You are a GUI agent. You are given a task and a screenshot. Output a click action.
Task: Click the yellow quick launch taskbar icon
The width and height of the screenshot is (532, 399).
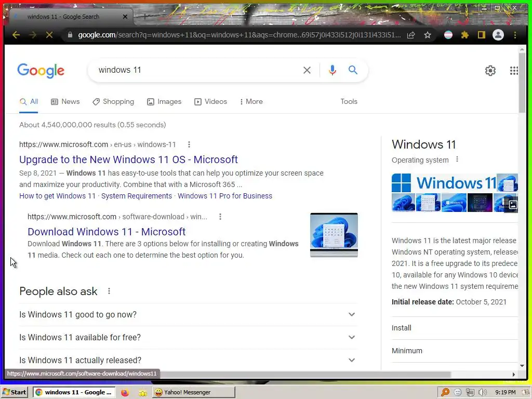tap(143, 393)
